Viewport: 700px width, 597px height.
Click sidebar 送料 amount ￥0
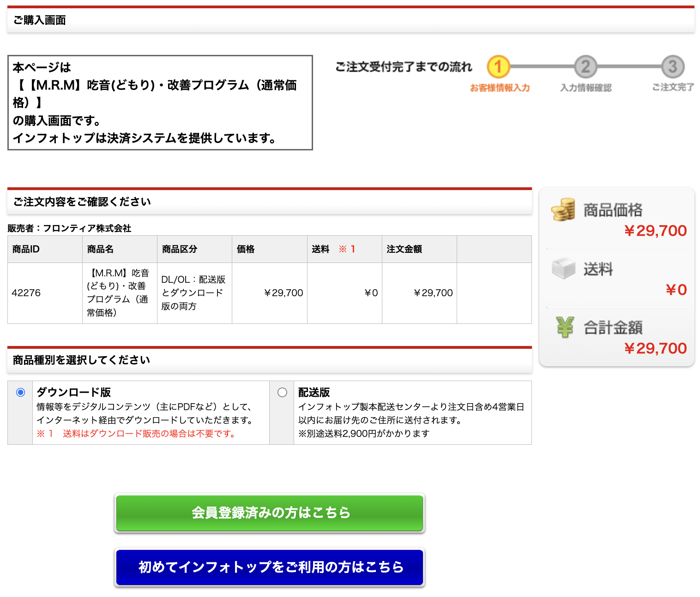676,290
